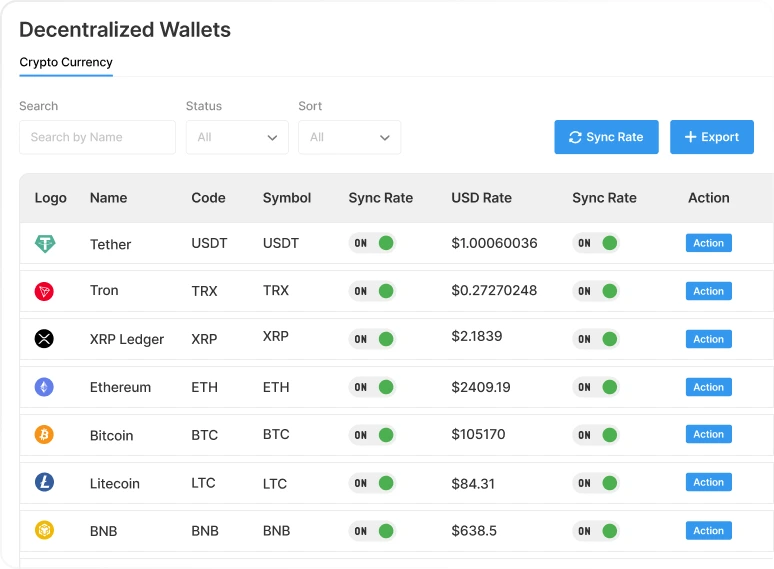Toggle BNB's first Sync Rate switch

point(372,531)
